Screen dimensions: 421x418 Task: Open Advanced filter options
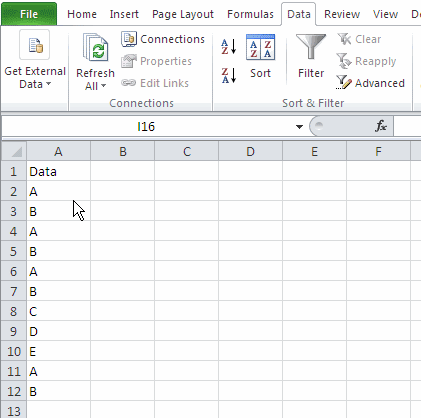371,83
